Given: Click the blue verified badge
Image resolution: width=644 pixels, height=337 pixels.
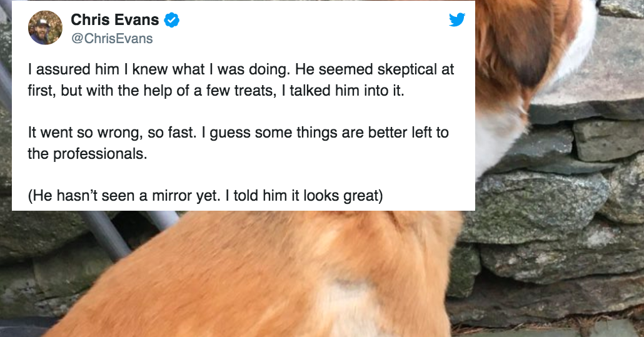Looking at the screenshot, I should pyautogui.click(x=172, y=21).
